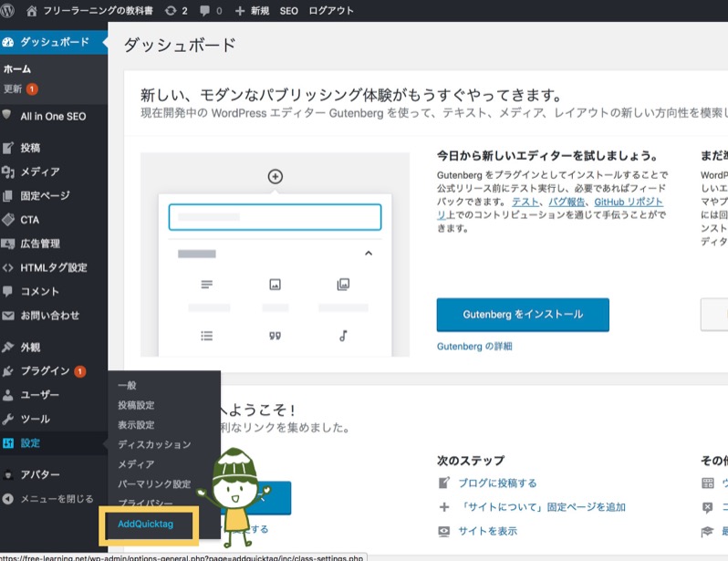Click the pencil icon beside ブログに投稿する

[x=444, y=483]
